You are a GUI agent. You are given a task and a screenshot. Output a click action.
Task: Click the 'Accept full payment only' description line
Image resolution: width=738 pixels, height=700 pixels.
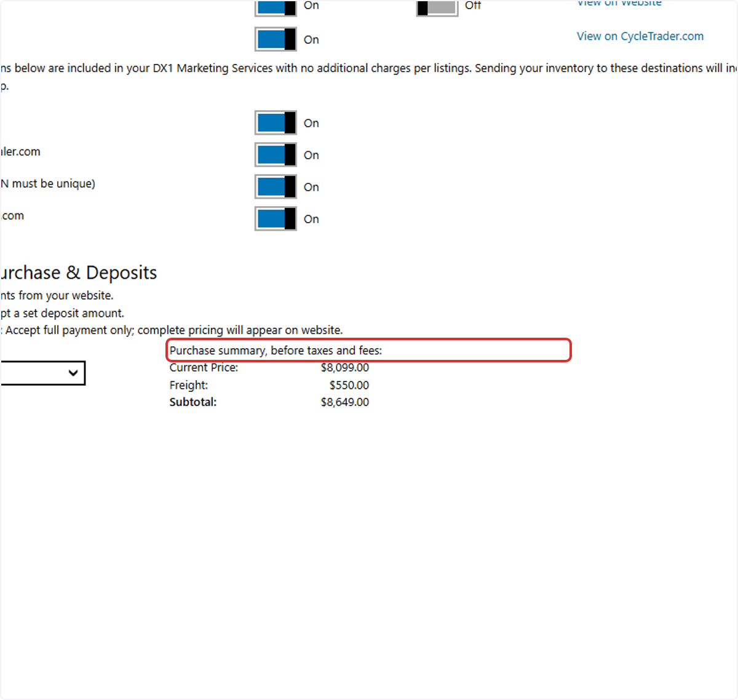coord(172,330)
